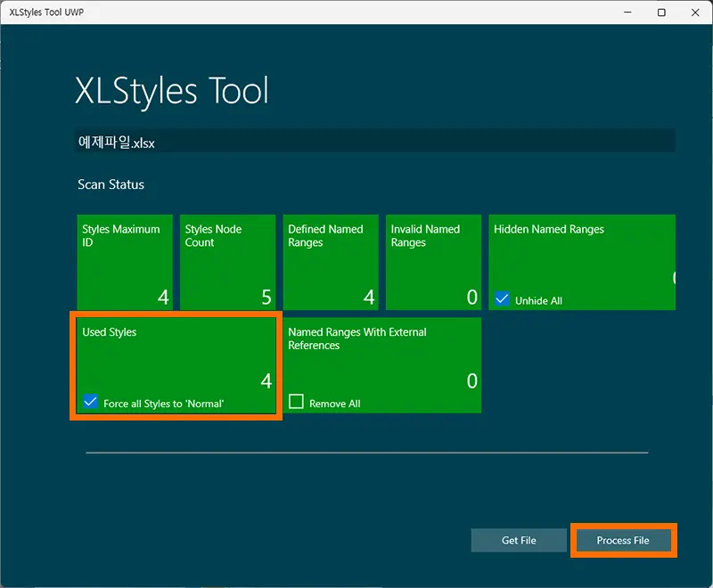Viewport: 713px width, 588px height.
Task: Click the Defined Named Ranges tile
Action: [x=331, y=262]
